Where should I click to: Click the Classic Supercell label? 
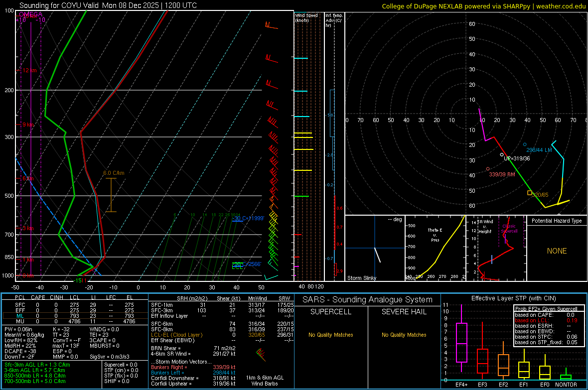[x=509, y=229]
